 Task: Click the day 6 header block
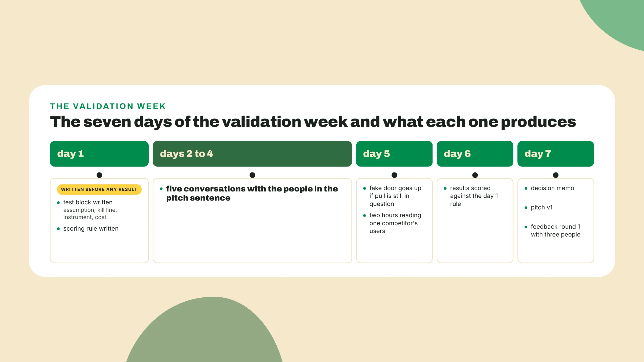tap(475, 154)
